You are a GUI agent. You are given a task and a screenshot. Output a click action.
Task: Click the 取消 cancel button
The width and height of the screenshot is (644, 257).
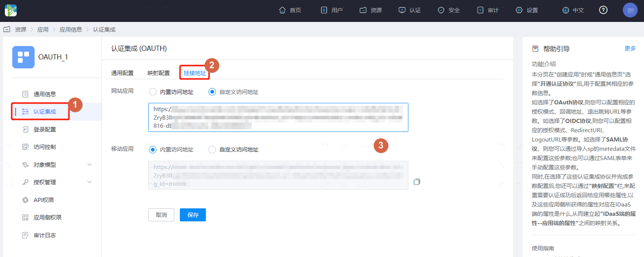161,215
